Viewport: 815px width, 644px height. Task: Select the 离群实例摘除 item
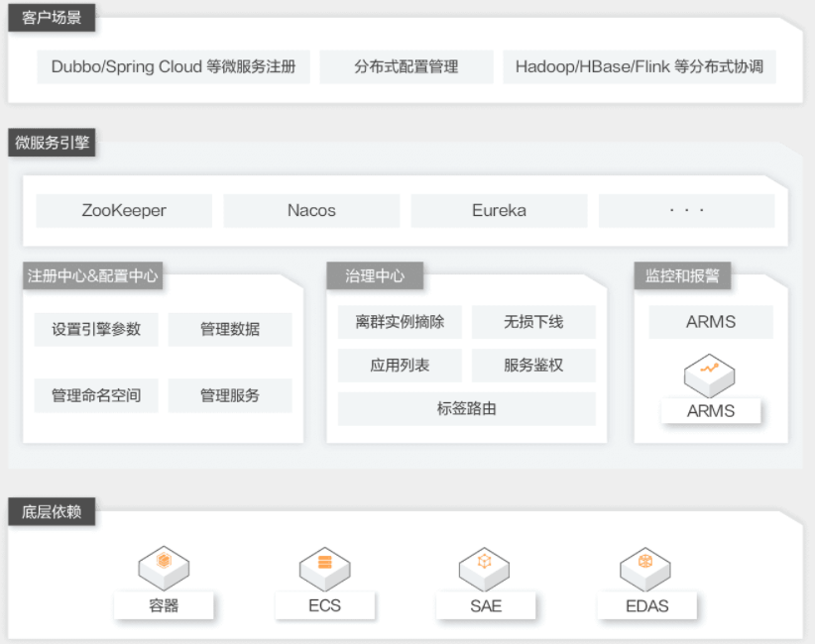(400, 322)
